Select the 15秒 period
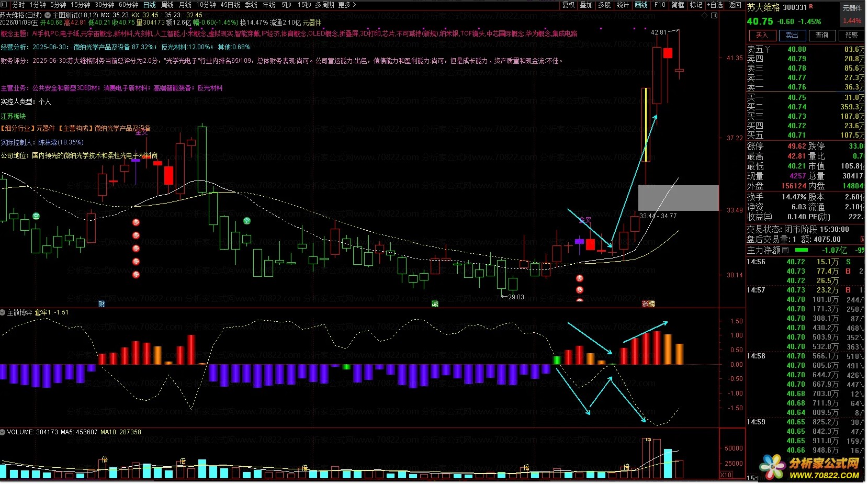 pyautogui.click(x=304, y=5)
